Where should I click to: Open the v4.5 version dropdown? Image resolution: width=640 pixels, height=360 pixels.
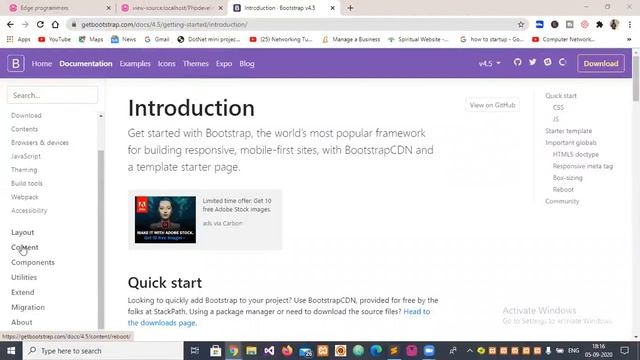[x=489, y=64]
